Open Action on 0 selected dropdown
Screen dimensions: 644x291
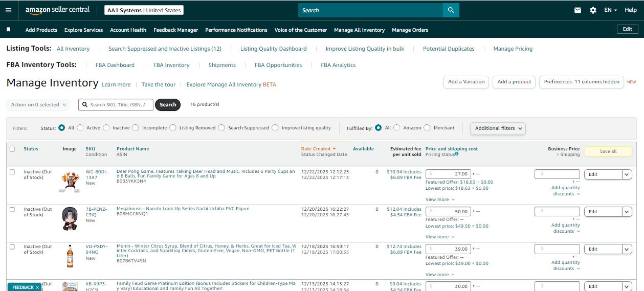click(x=38, y=105)
